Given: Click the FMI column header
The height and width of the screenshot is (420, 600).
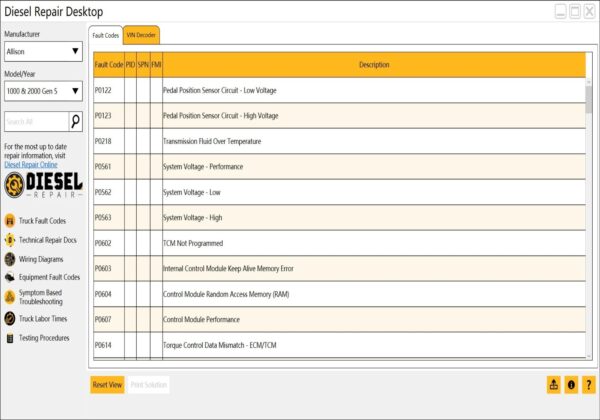Looking at the screenshot, I should [156, 65].
